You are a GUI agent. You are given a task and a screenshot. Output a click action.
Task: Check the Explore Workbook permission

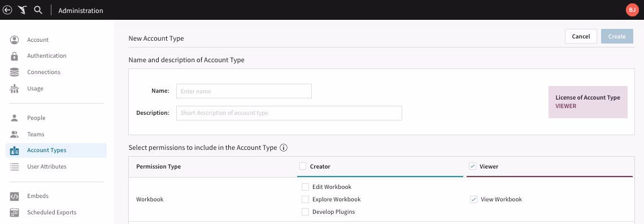pyautogui.click(x=305, y=199)
